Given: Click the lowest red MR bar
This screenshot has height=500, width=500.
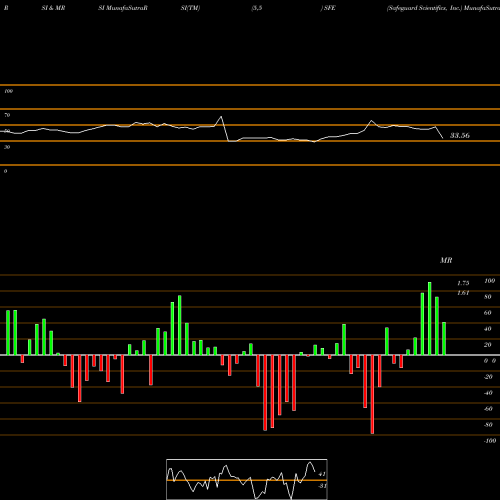Looking at the screenshot, I should pyautogui.click(x=372, y=394).
